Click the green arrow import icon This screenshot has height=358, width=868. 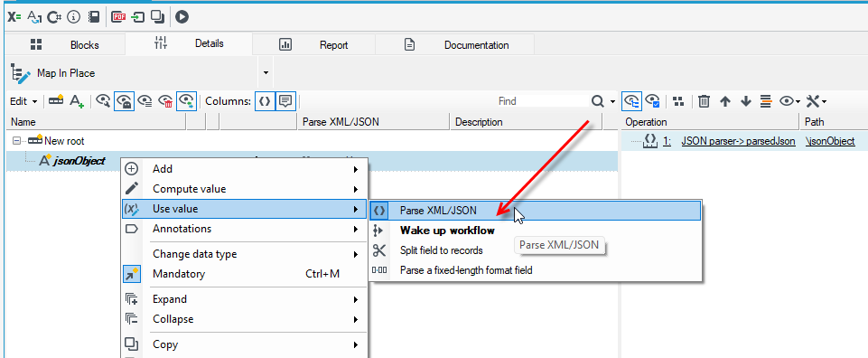click(x=138, y=17)
